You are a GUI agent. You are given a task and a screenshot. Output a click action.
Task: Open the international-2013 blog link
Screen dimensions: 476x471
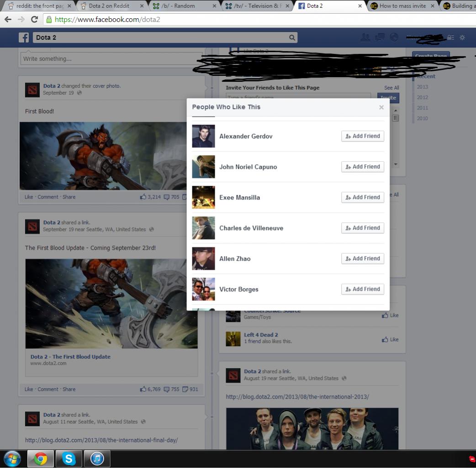click(x=297, y=397)
